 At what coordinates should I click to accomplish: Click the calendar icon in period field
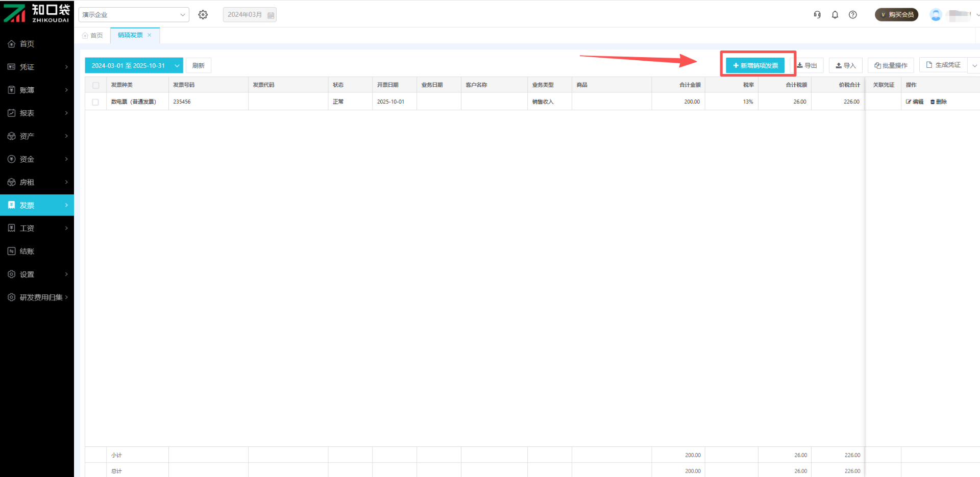coord(271,15)
